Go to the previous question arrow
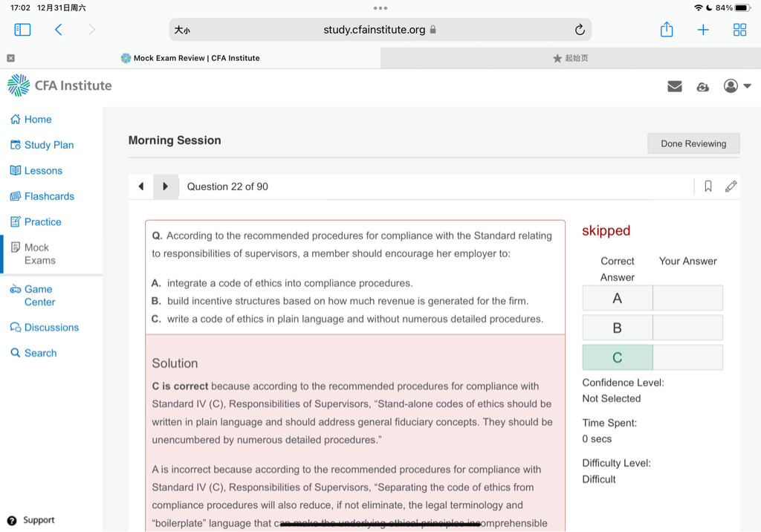 tap(141, 186)
